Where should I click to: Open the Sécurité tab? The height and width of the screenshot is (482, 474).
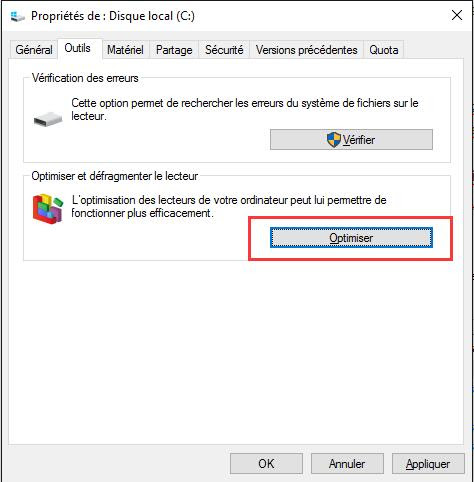[x=224, y=50]
